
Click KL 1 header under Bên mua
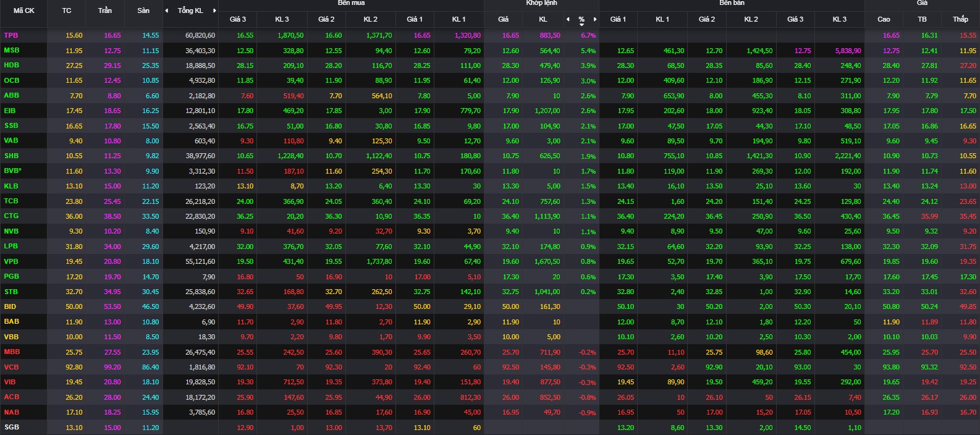click(458, 19)
